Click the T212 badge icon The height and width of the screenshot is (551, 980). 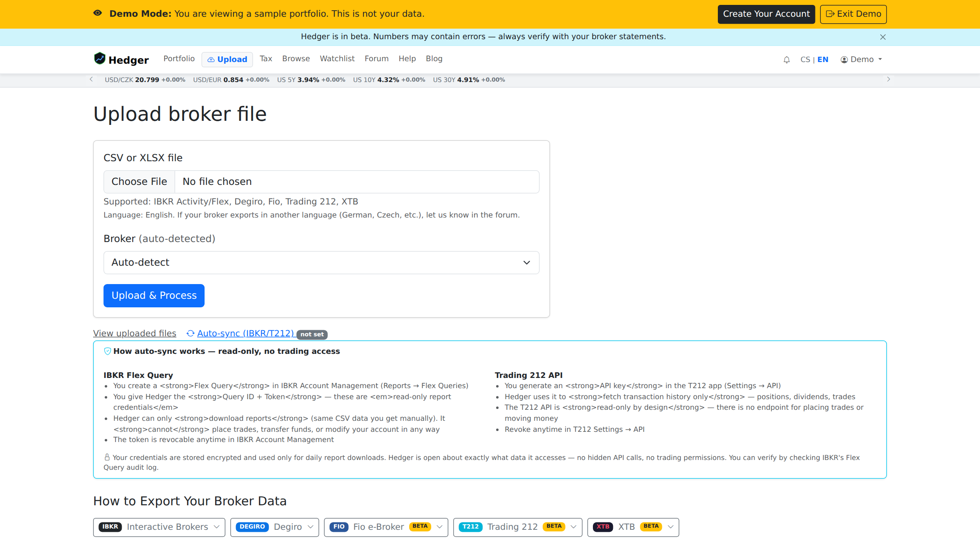470,527
